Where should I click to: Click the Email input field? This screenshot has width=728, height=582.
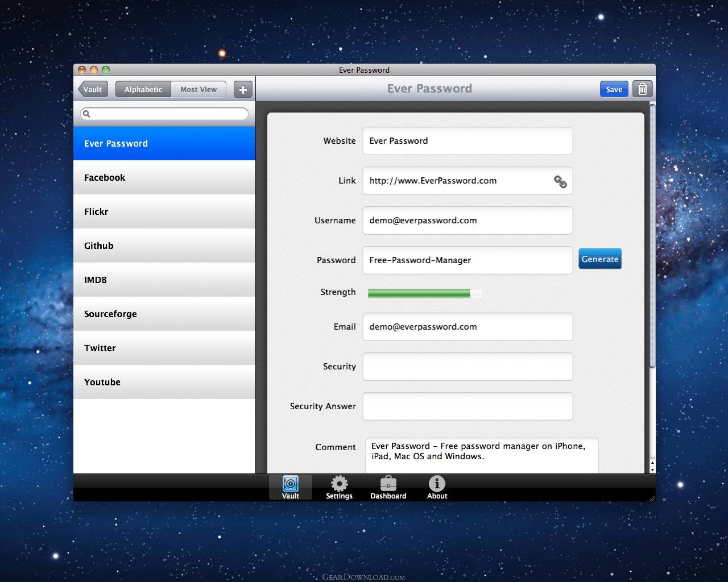(468, 327)
